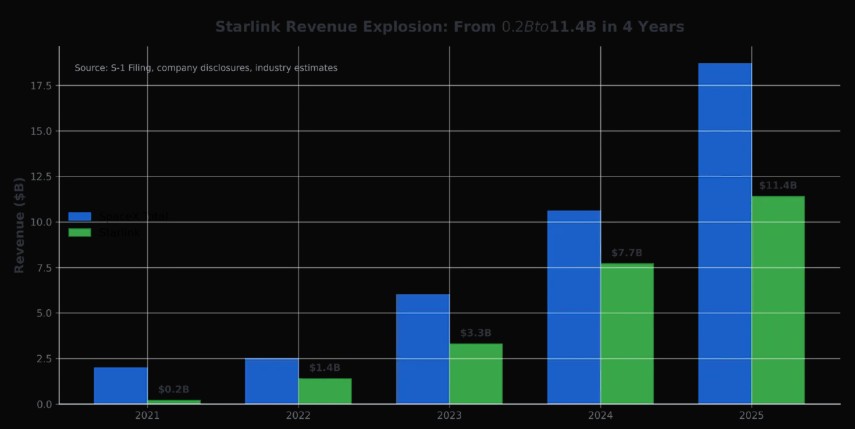Select the 2025 blue bar
The width and height of the screenshot is (855, 429).
tap(725, 233)
